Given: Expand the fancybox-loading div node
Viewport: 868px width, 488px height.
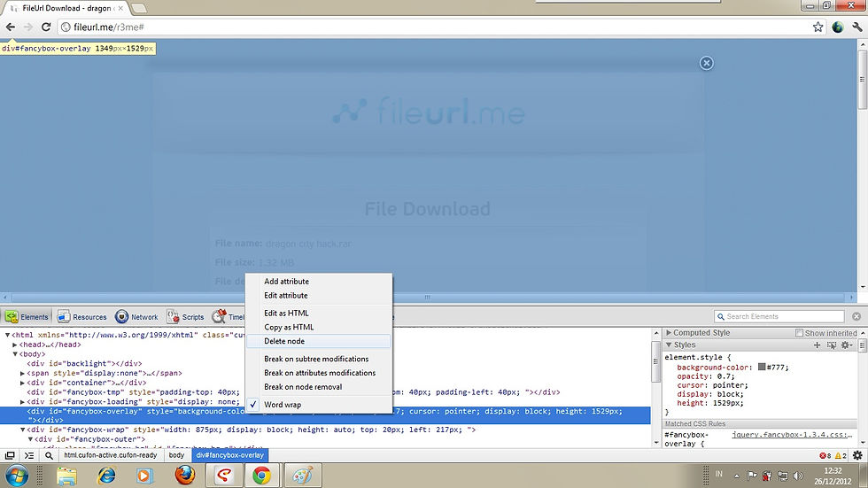Looking at the screenshot, I should click(x=23, y=402).
